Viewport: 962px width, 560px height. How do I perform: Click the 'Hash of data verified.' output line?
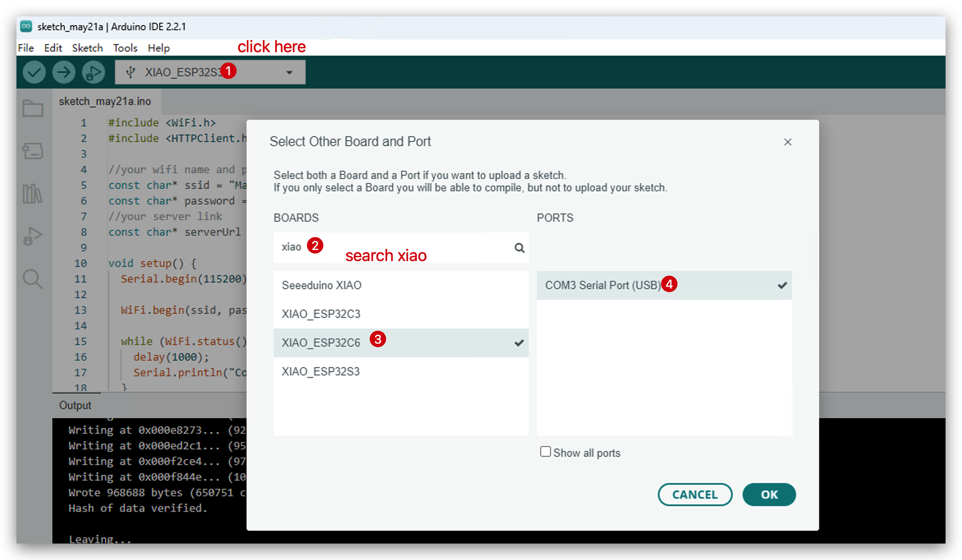coord(138,509)
